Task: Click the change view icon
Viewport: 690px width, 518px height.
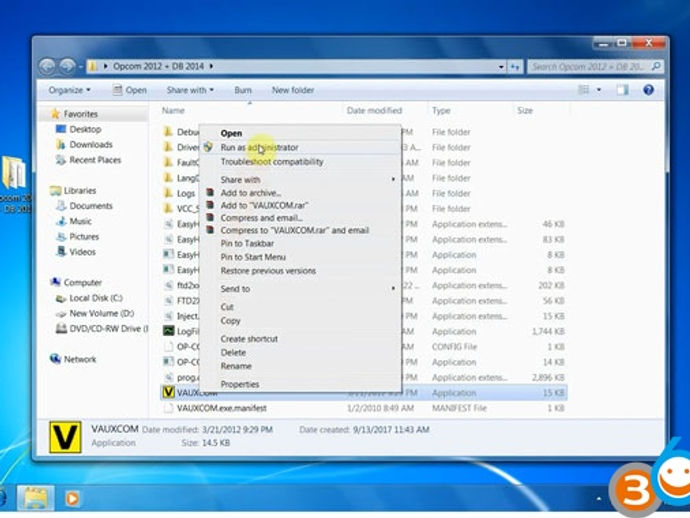Action: click(584, 90)
